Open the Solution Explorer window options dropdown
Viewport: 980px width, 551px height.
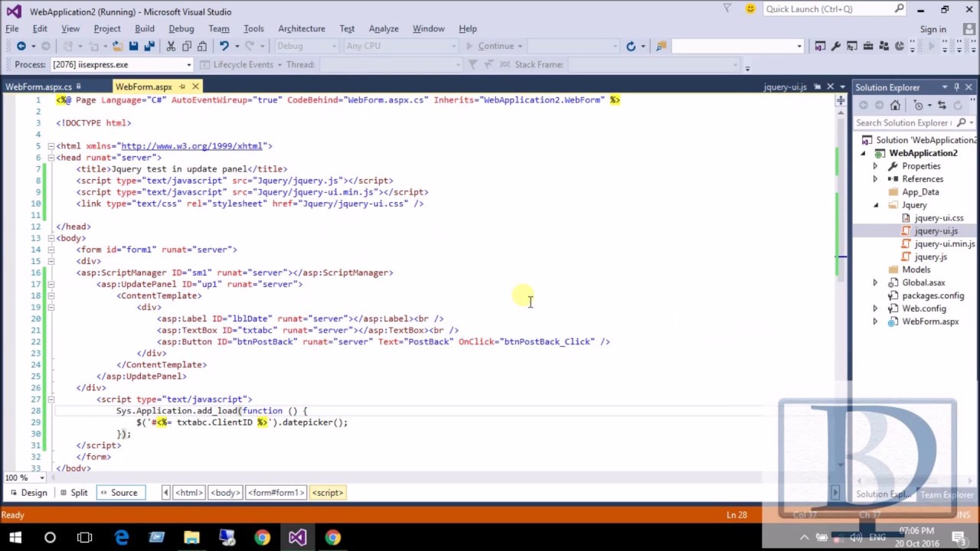(x=945, y=87)
